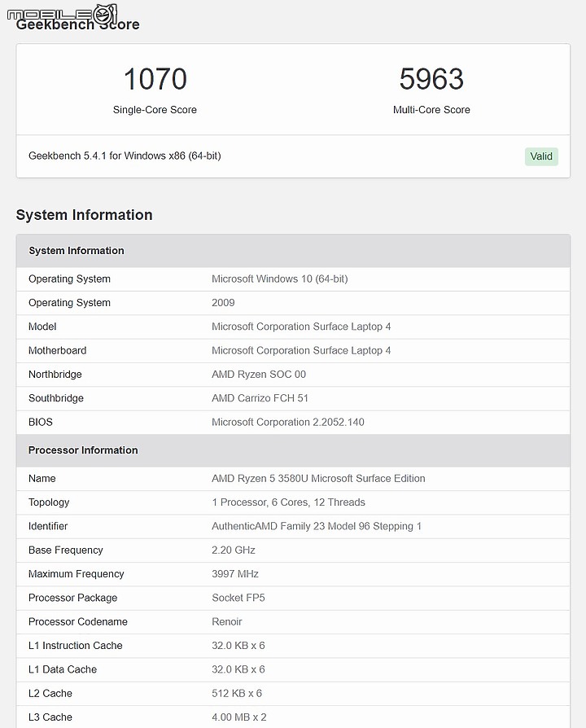Viewport: 586px width, 728px height.
Task: Select the 1070 single-core score value
Action: pyautogui.click(x=155, y=79)
